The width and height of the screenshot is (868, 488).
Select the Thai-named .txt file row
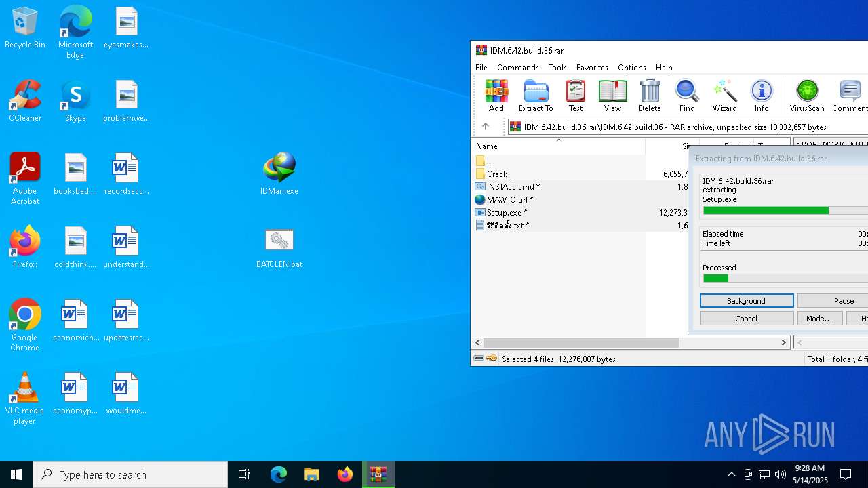(580, 226)
